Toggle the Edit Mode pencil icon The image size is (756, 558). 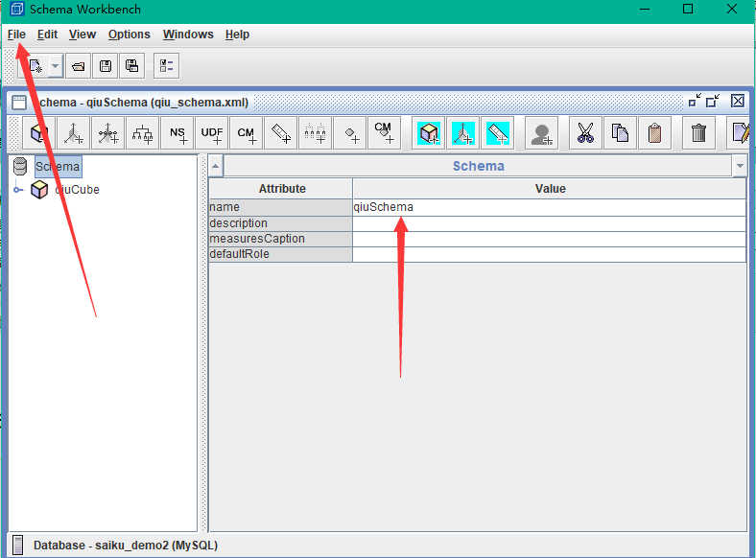740,133
